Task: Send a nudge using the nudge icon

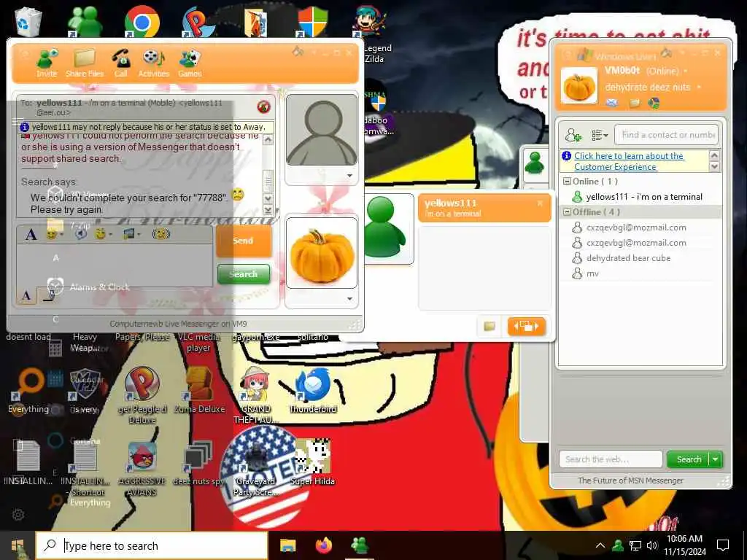Action: click(161, 234)
